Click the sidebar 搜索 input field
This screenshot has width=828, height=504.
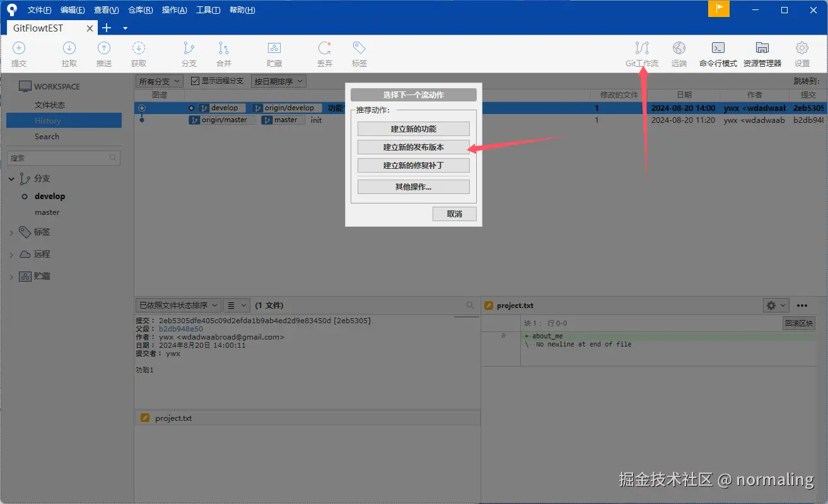(x=64, y=158)
